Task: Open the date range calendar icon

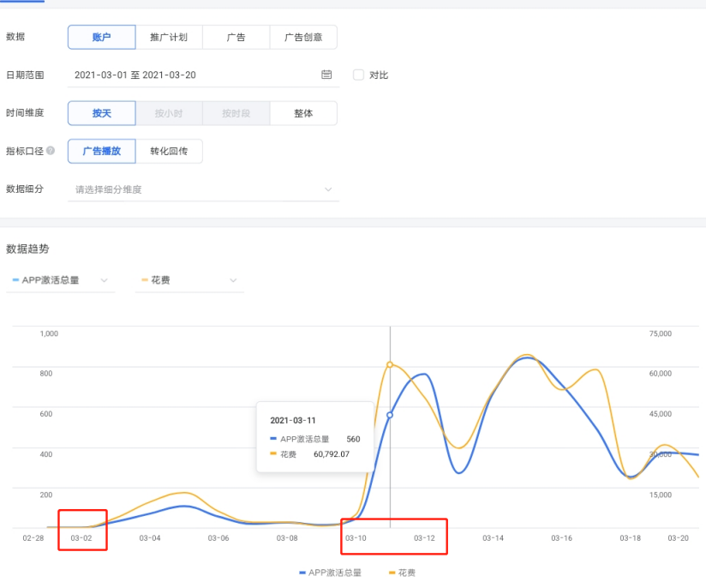Action: [326, 75]
